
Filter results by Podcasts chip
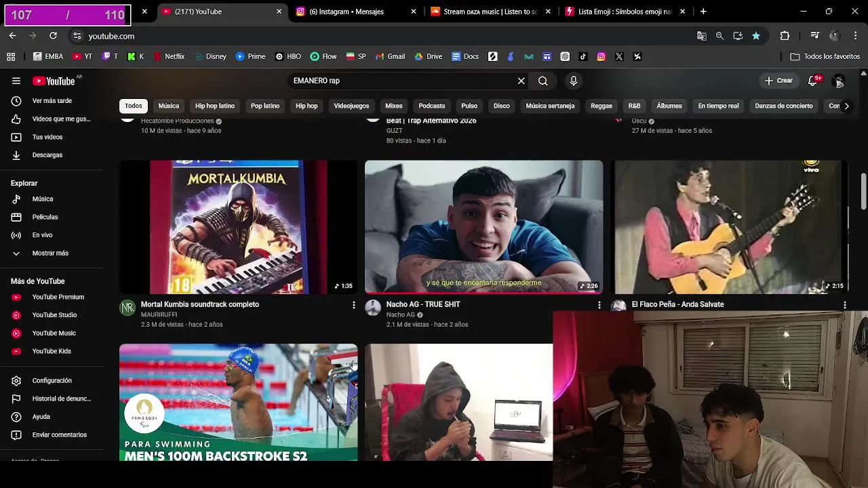point(432,106)
